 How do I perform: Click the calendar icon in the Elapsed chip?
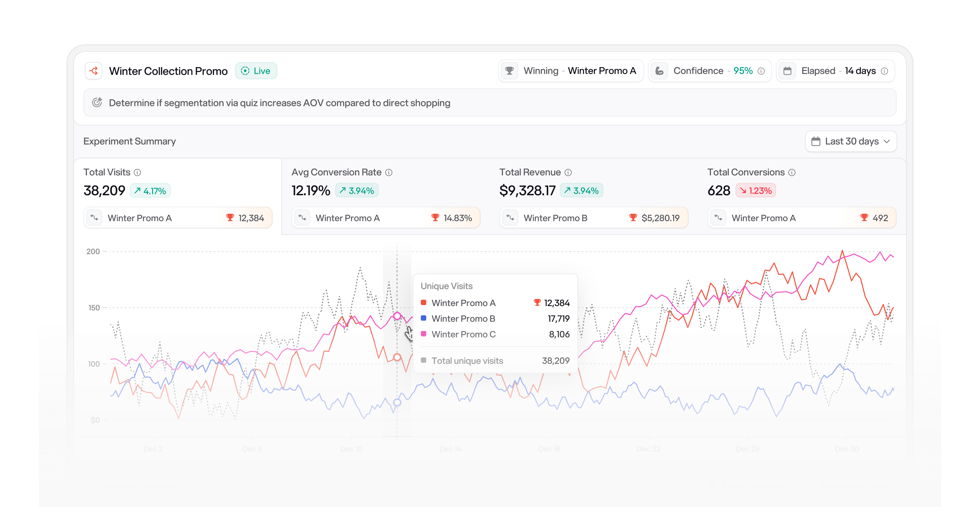pyautogui.click(x=788, y=71)
